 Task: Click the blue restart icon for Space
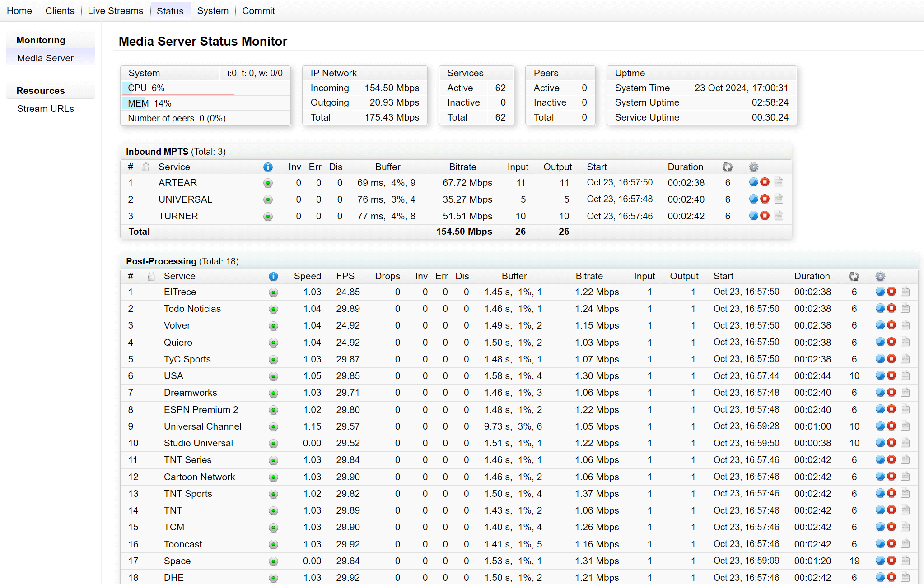coord(880,561)
